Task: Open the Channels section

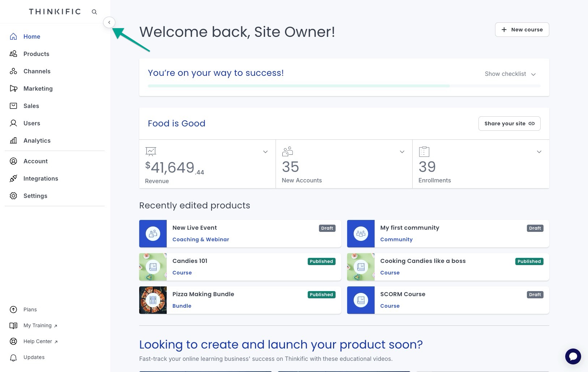Action: [37, 71]
